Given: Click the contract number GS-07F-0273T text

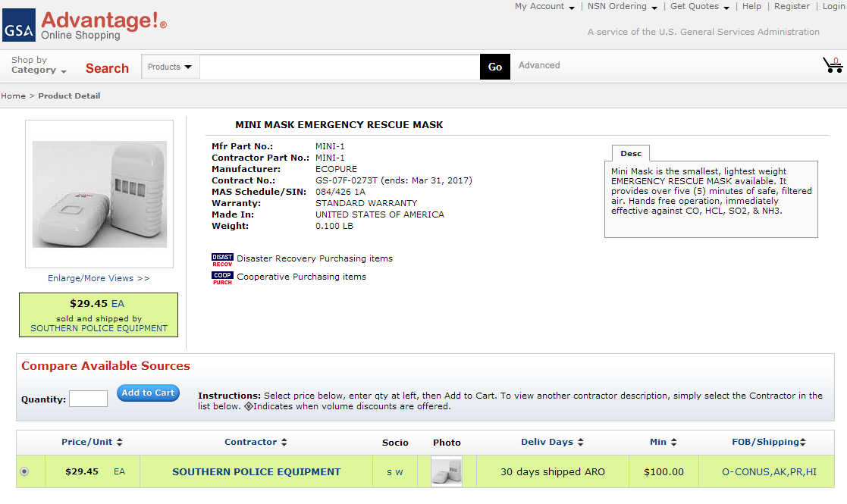Looking at the screenshot, I should 347,180.
